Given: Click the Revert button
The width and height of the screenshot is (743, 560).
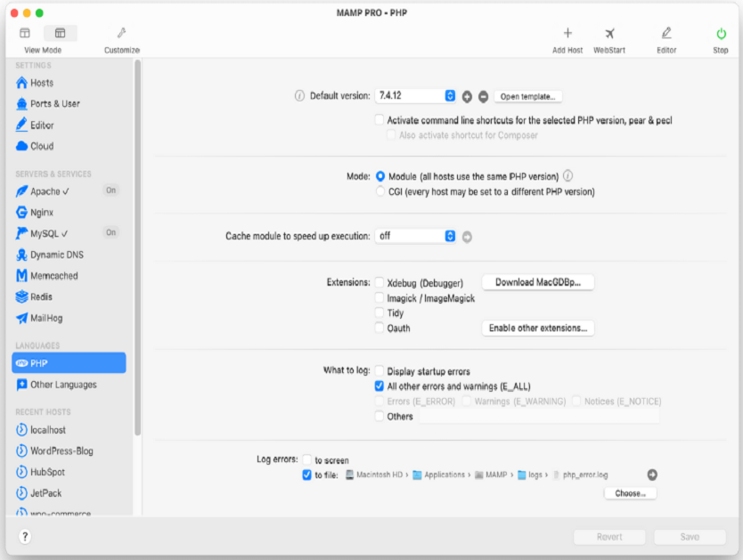Looking at the screenshot, I should click(609, 537).
